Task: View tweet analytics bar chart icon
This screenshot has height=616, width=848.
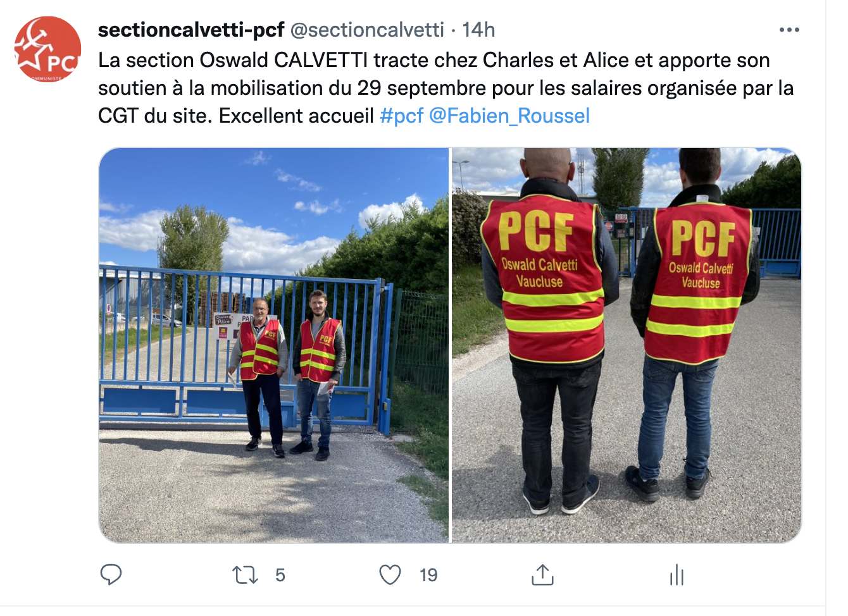Action: point(677,574)
